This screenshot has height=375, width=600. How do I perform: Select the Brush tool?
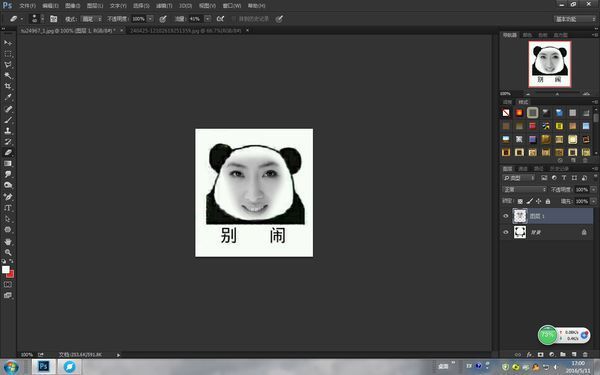click(8, 120)
